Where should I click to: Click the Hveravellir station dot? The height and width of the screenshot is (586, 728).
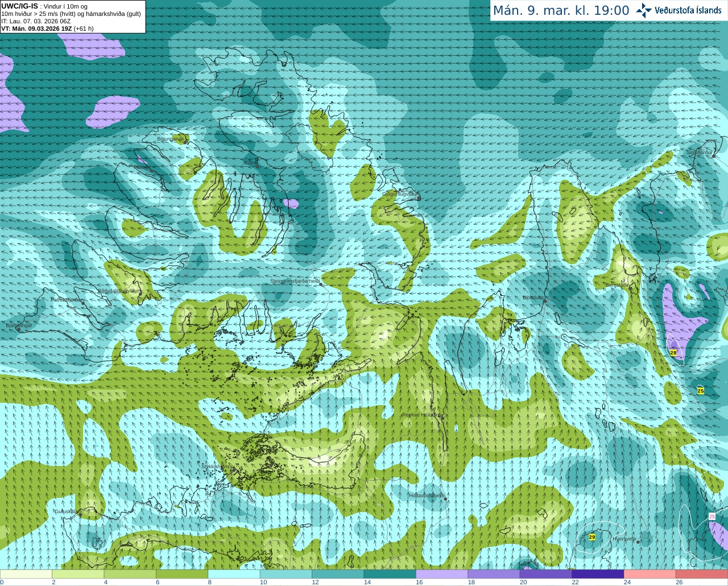click(638, 542)
